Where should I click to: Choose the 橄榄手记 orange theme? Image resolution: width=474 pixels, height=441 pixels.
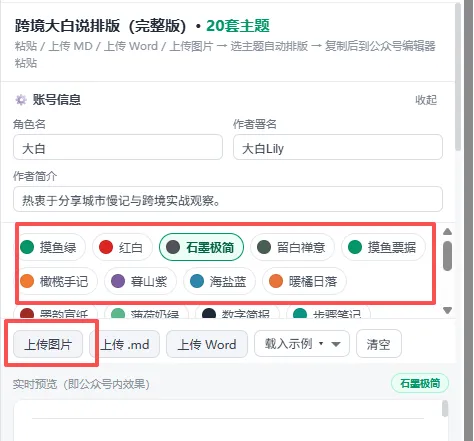click(x=56, y=281)
